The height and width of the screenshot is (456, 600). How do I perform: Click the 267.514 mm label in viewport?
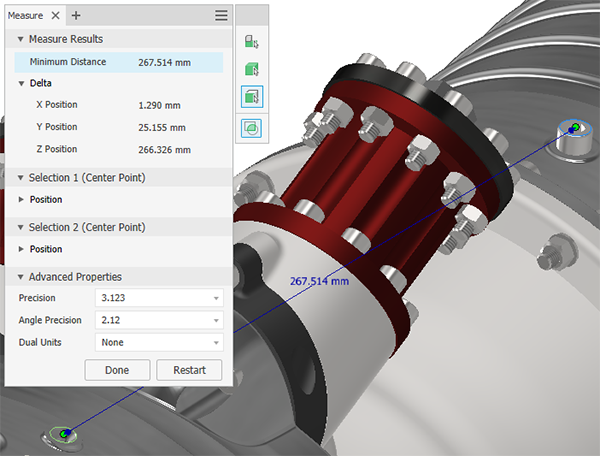(319, 281)
